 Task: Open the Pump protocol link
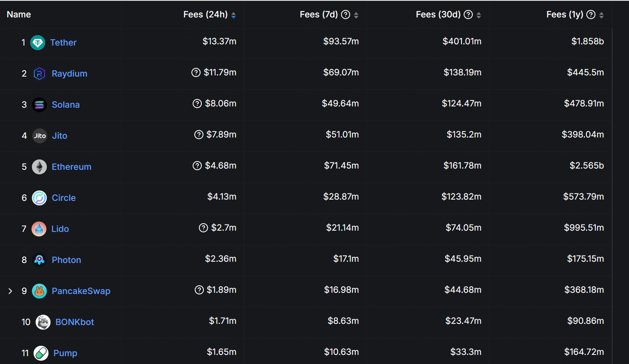click(x=65, y=353)
